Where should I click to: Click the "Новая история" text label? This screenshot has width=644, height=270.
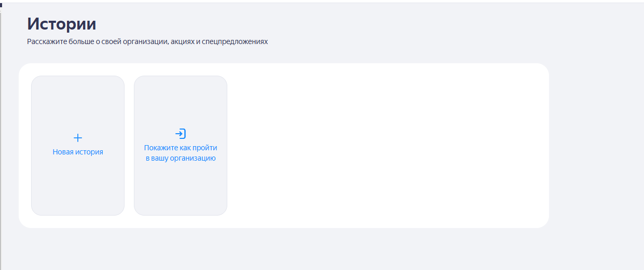(x=78, y=152)
